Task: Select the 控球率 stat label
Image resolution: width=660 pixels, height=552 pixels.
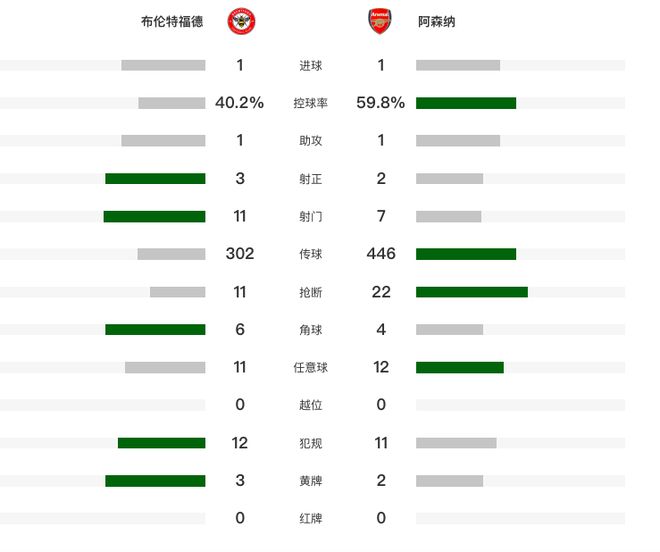Action: pyautogui.click(x=310, y=103)
